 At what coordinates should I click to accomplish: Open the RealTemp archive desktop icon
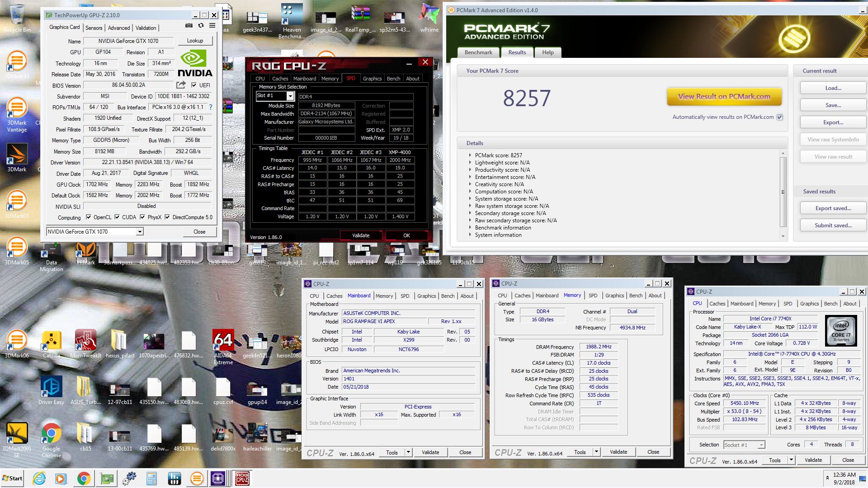tap(360, 18)
